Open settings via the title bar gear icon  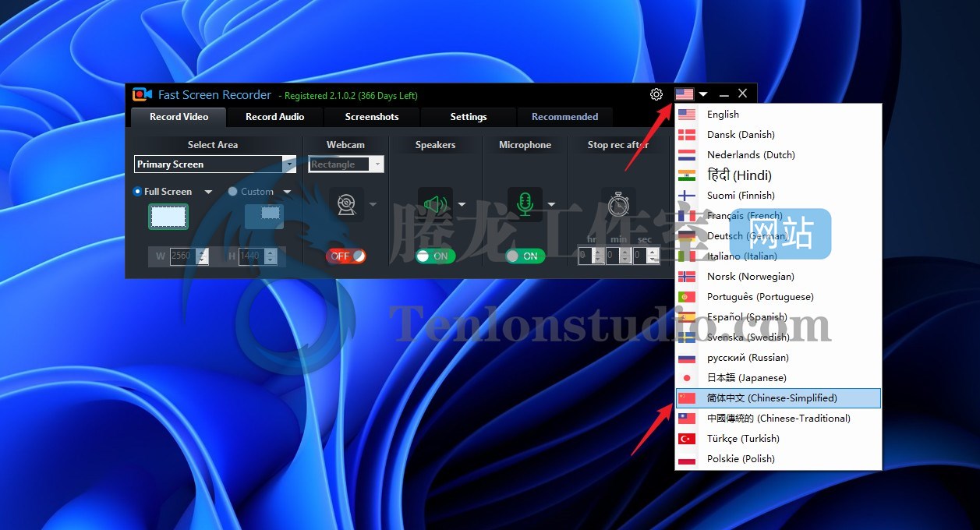tap(656, 94)
